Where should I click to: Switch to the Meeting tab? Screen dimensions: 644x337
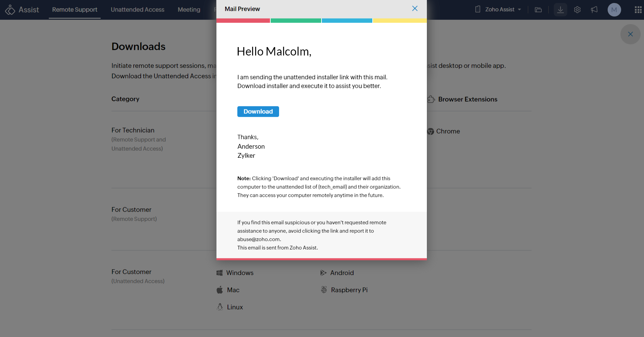click(189, 9)
